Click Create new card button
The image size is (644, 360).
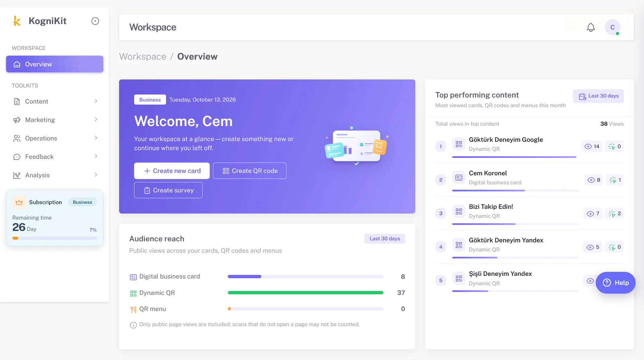[172, 171]
